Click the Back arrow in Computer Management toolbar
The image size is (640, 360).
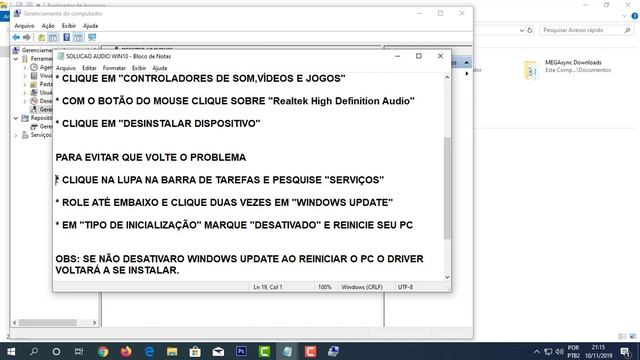tap(16, 38)
